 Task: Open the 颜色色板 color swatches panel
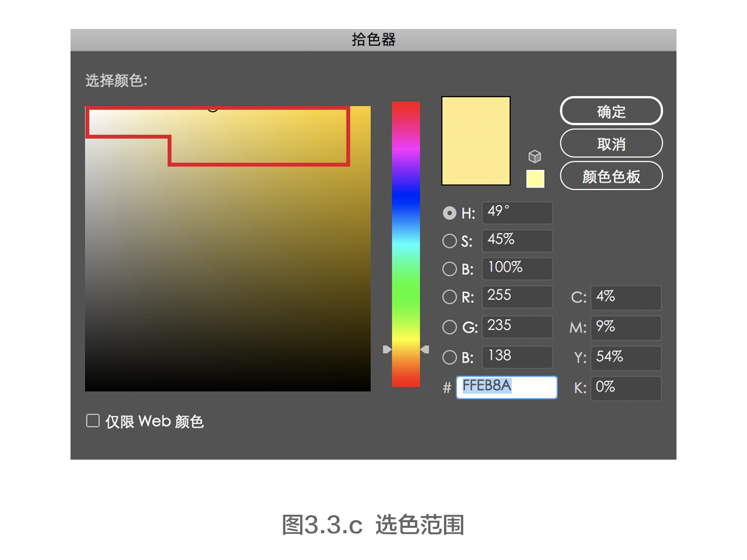tap(611, 176)
